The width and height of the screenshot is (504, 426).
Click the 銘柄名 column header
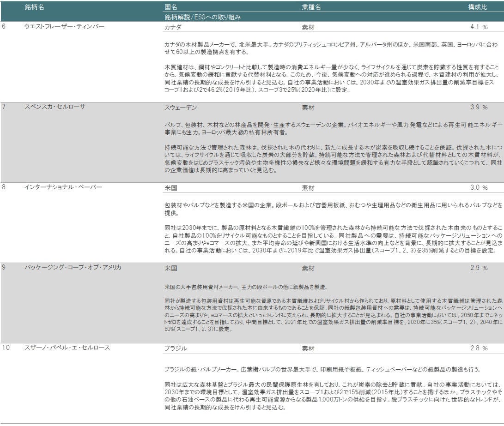(x=35, y=7)
